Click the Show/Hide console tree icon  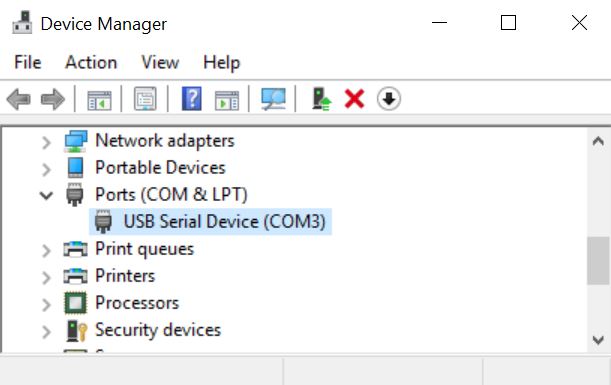click(99, 100)
